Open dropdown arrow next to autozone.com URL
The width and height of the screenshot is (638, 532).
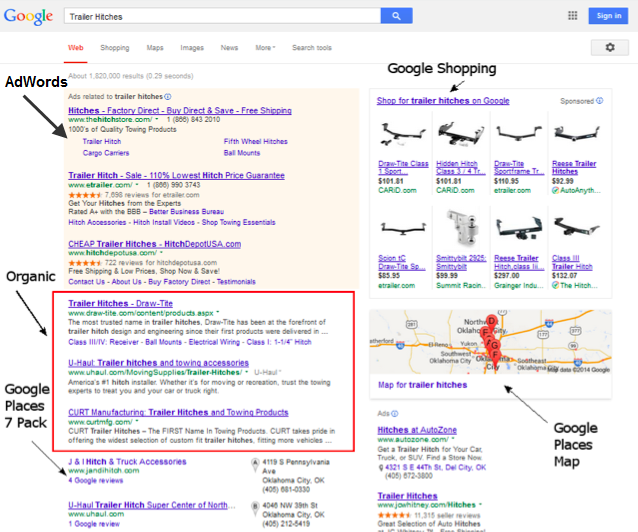coord(453,439)
